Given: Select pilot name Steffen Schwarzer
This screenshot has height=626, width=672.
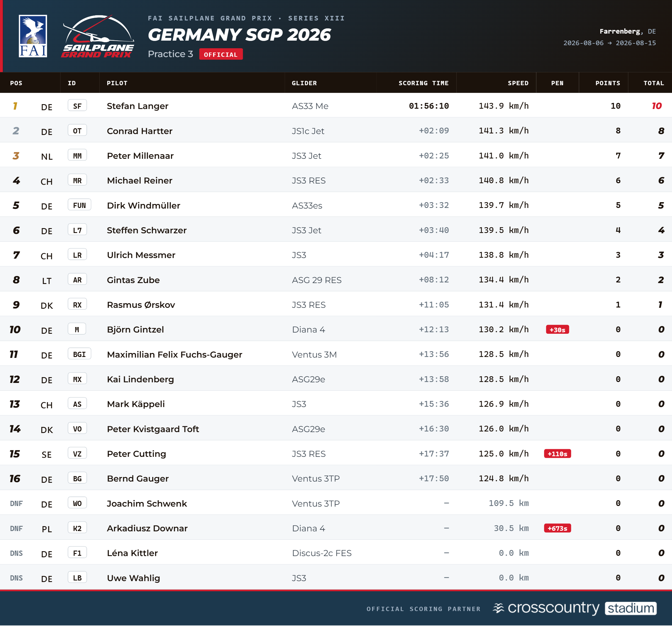Looking at the screenshot, I should click(147, 230).
